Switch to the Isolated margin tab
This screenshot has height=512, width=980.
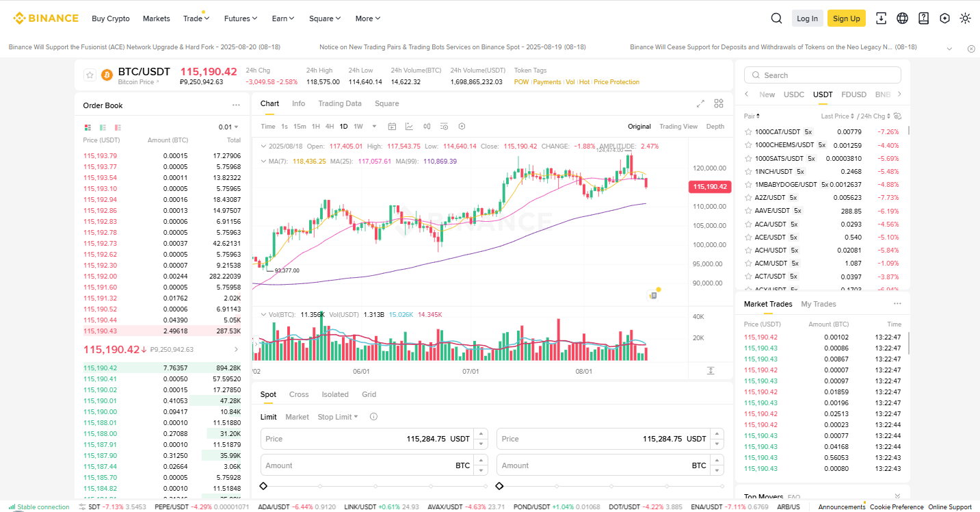coord(335,394)
